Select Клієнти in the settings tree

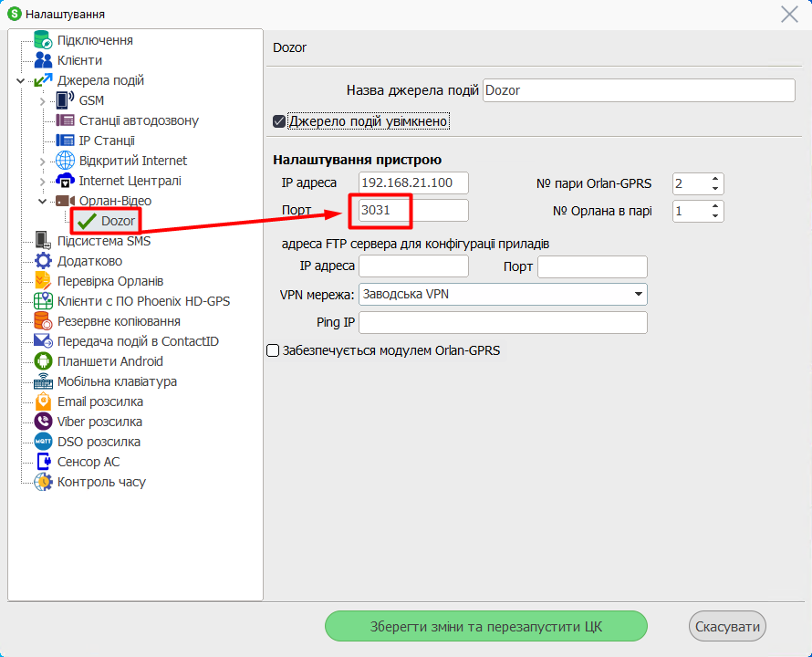coord(79,60)
